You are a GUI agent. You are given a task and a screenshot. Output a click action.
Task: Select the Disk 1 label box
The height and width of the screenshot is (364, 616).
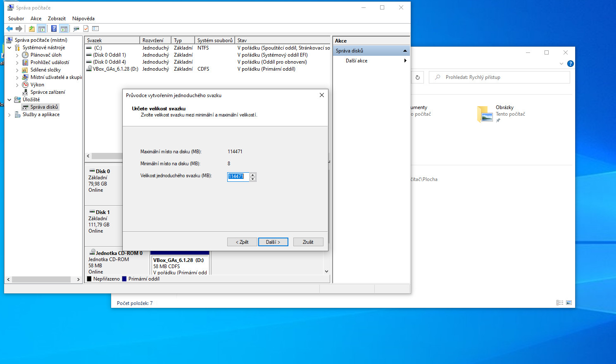tap(104, 226)
